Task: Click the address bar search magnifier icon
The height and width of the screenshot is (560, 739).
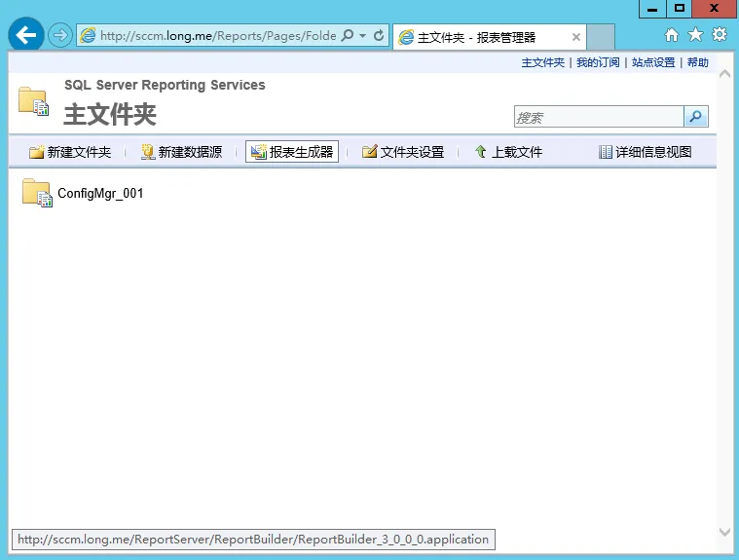Action: pyautogui.click(x=348, y=35)
